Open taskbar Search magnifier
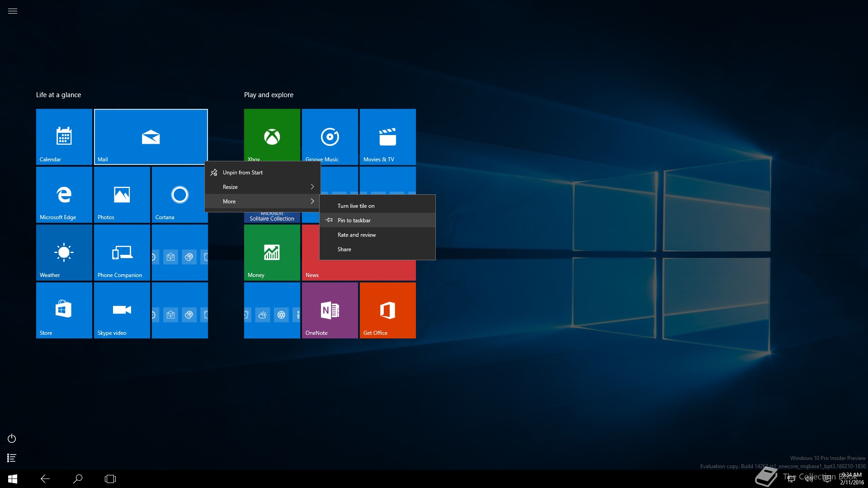The height and width of the screenshot is (488, 868). (x=78, y=479)
